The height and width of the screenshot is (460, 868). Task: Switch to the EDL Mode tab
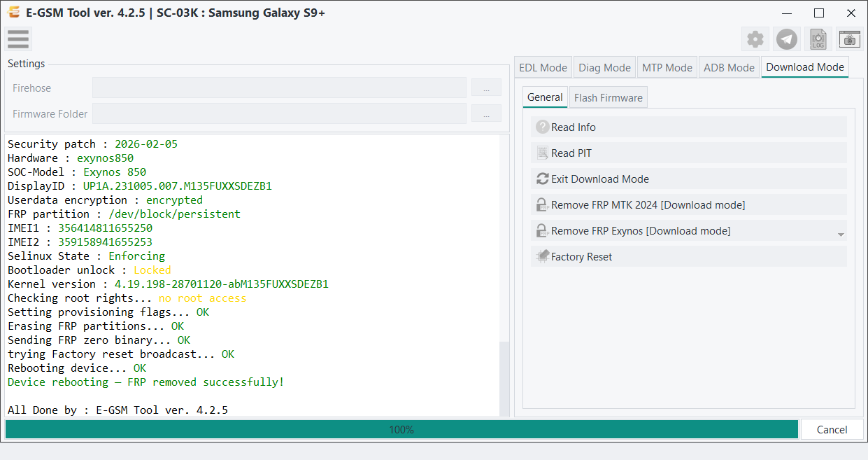(x=543, y=67)
